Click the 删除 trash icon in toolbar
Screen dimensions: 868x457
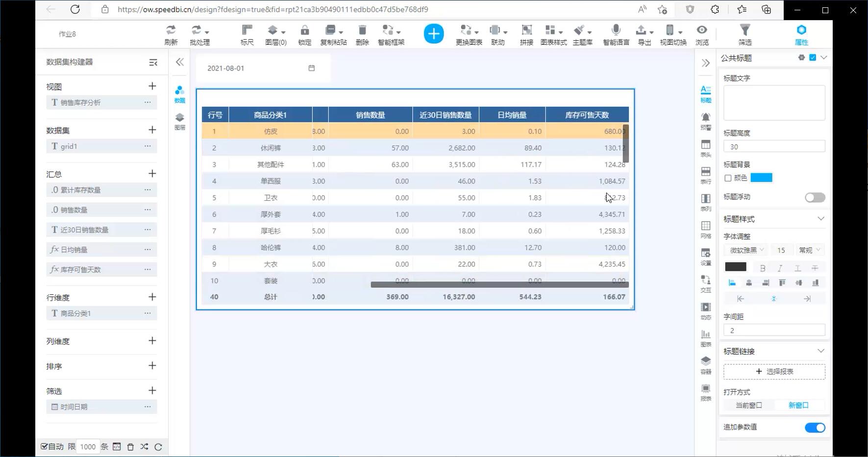(362, 34)
